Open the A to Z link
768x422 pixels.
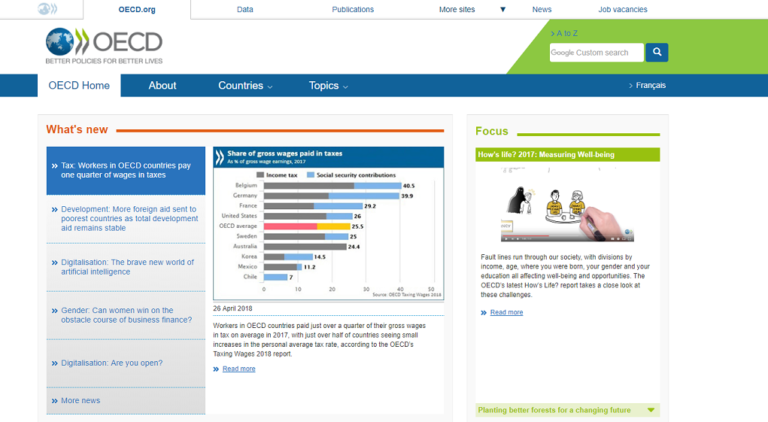pyautogui.click(x=564, y=33)
